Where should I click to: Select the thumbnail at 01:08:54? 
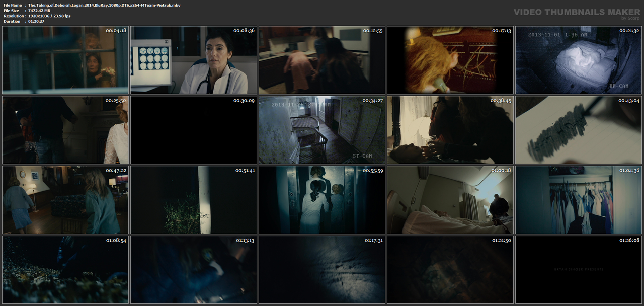pos(65,270)
